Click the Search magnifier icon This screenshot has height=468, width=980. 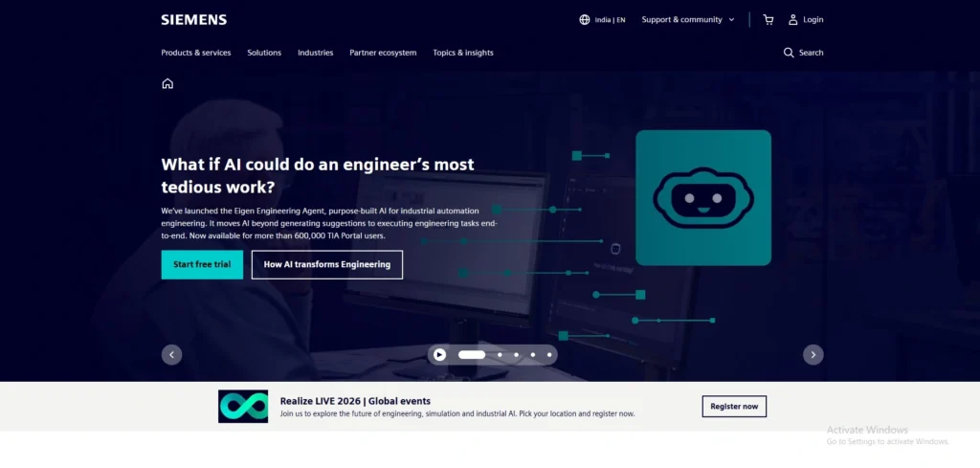coord(789,53)
